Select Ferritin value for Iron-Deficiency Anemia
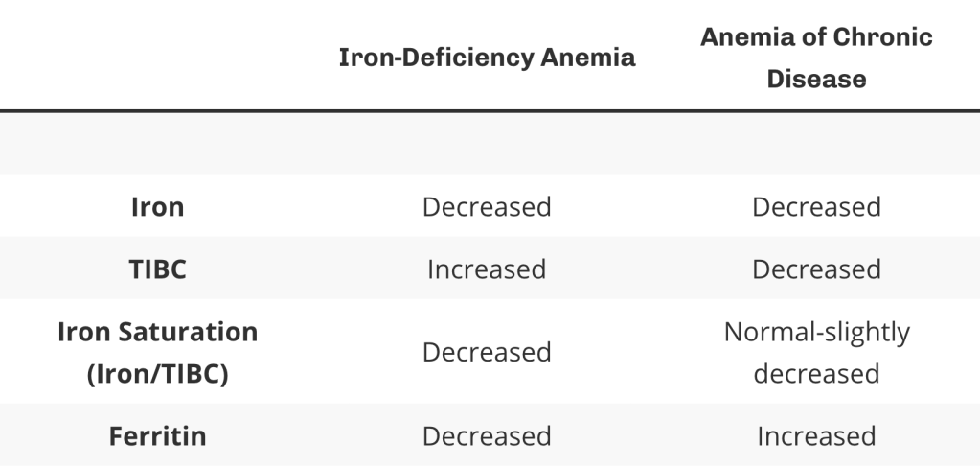 click(487, 436)
